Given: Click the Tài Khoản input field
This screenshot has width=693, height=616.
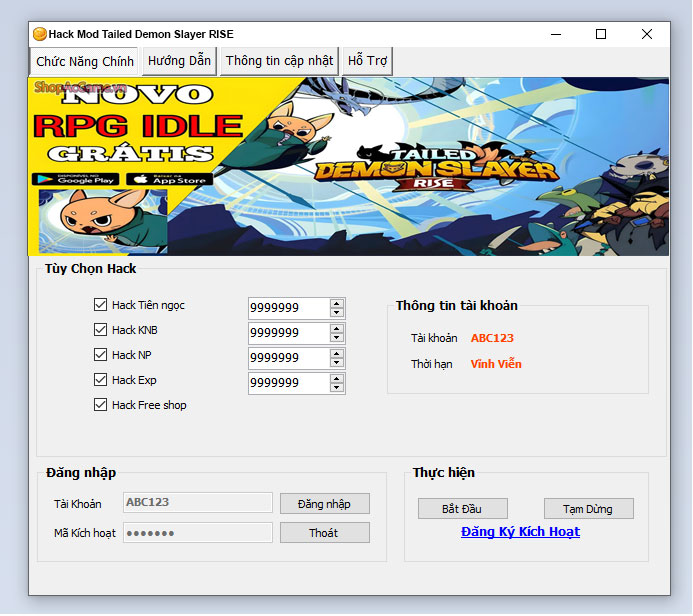Looking at the screenshot, I should pyautogui.click(x=198, y=503).
